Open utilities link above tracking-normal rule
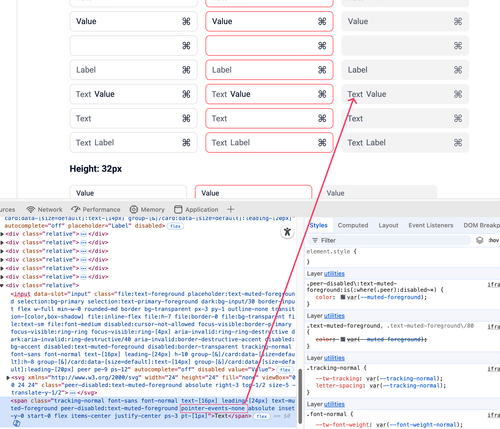 pos(334,358)
